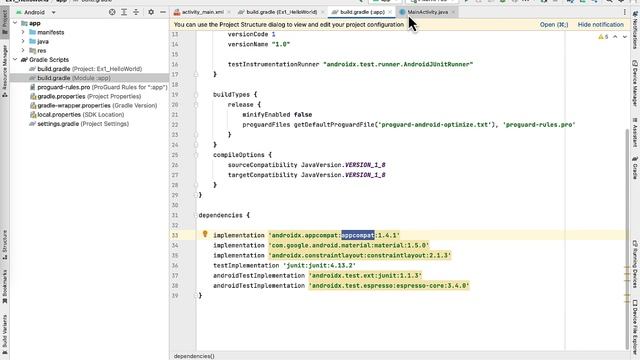Select local.properties (SDK Location)

(77, 115)
